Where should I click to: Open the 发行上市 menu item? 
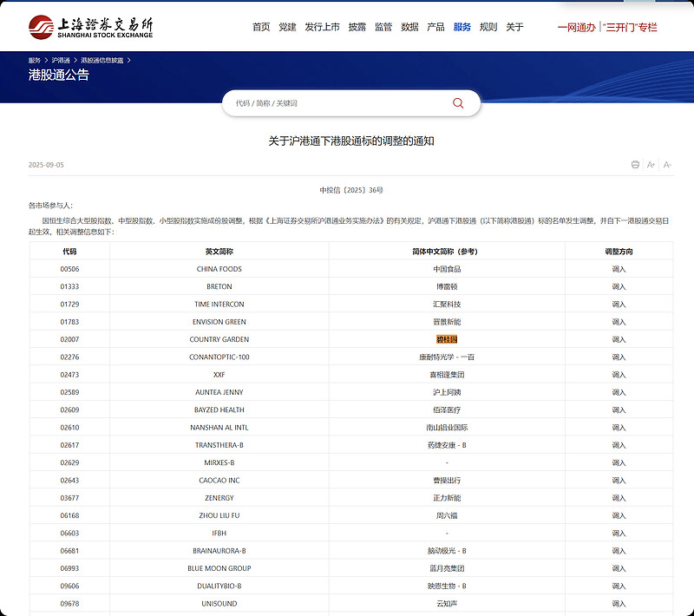point(322,27)
